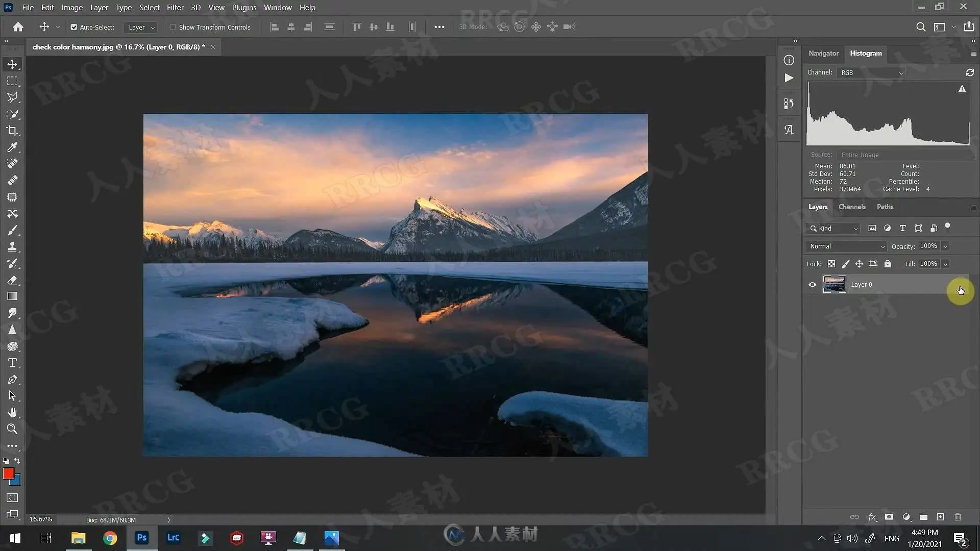The image size is (980, 551).
Task: Select the Hand tool
Action: [12, 412]
